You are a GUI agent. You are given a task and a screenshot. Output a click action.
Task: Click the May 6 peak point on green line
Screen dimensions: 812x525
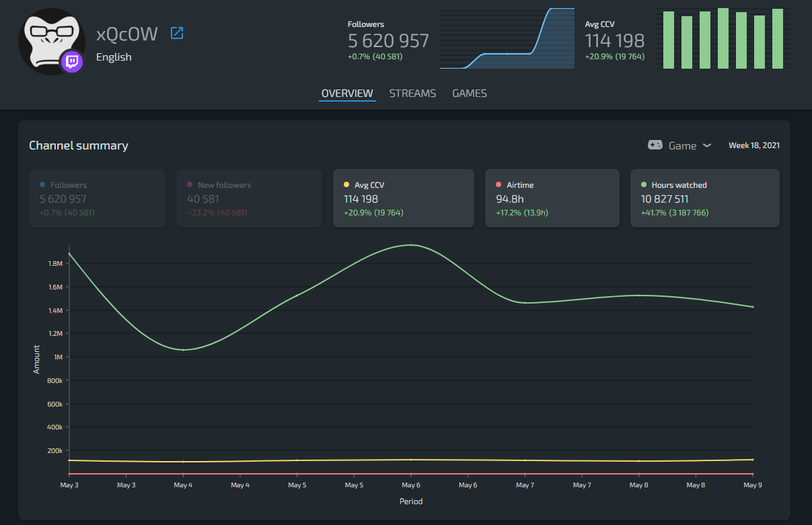click(411, 245)
